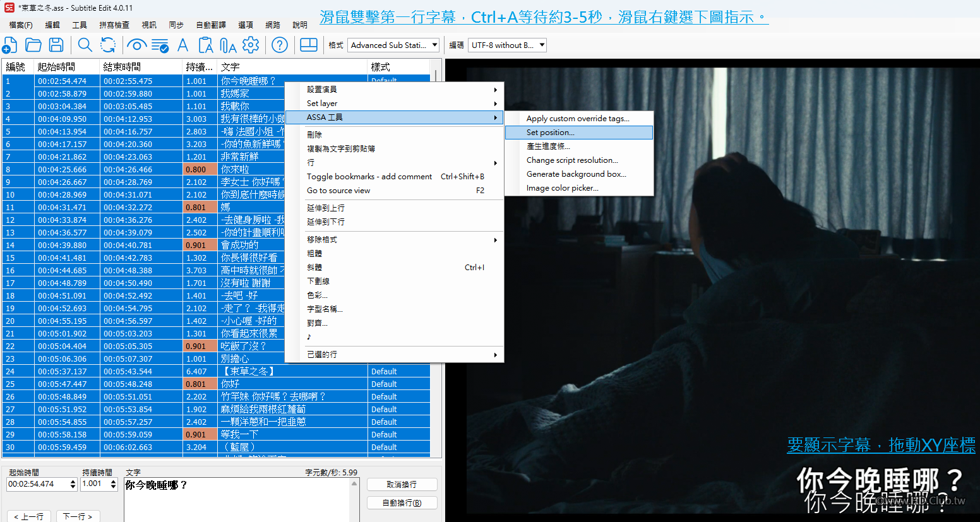Open ASSA attachments paperclip icon
Viewport: 980px width, 522px height.
point(228,45)
